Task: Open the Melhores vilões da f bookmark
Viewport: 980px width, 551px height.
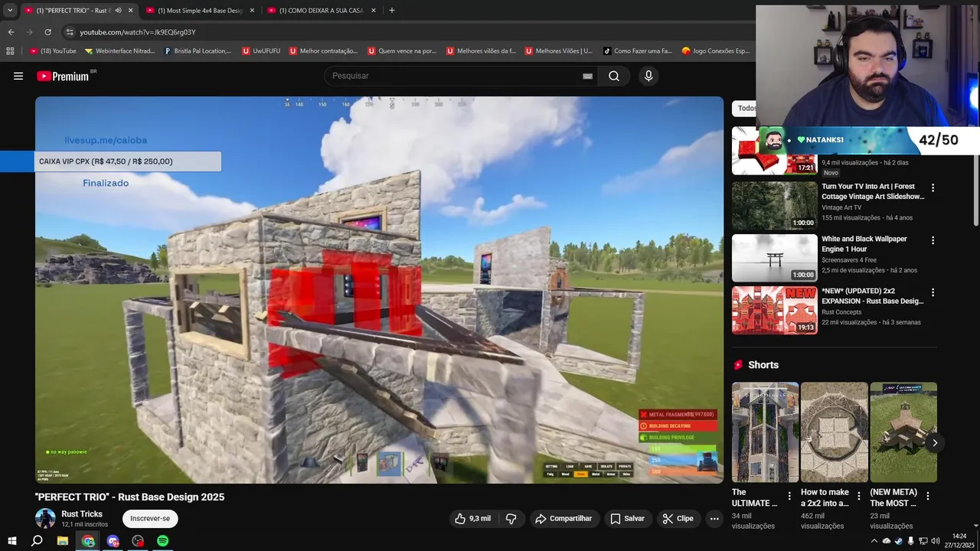Action: 480,51
